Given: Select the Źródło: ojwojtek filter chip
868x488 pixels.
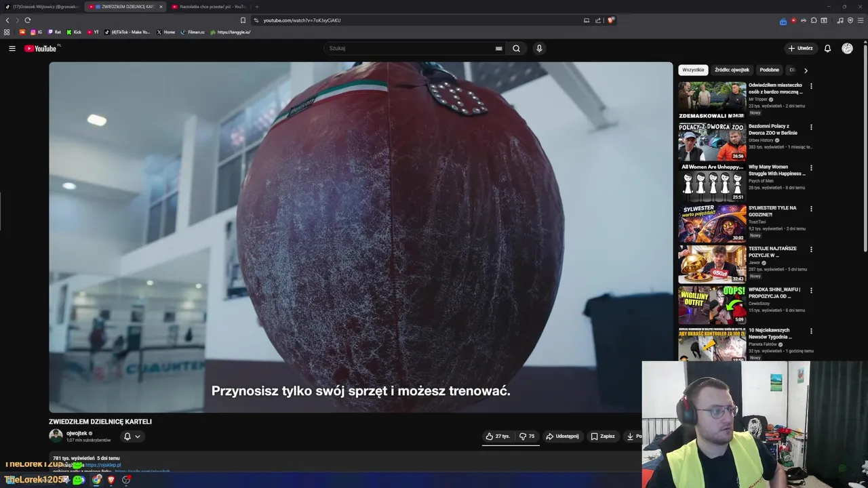Looking at the screenshot, I should click(x=732, y=70).
